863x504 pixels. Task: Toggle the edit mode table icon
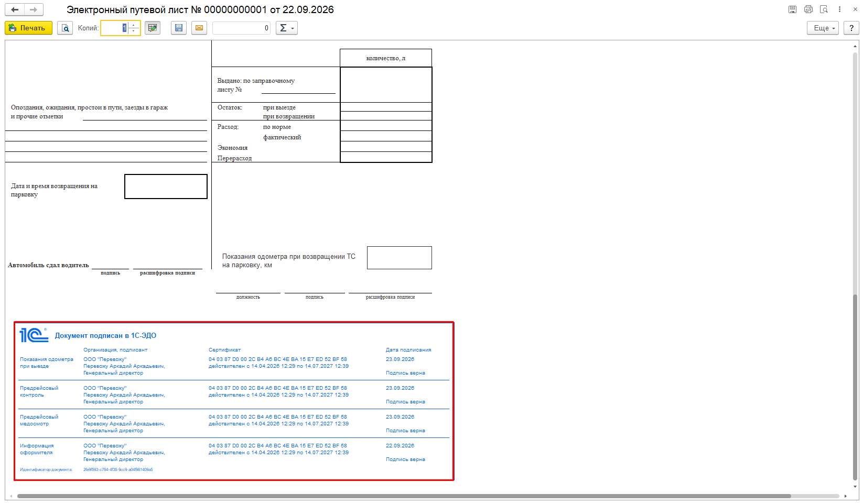[x=153, y=28]
